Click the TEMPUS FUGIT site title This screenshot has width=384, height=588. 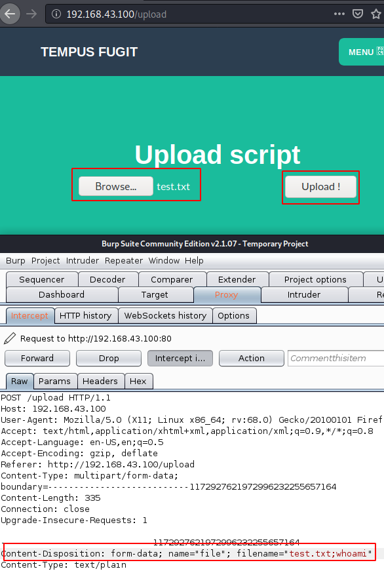coord(89,52)
